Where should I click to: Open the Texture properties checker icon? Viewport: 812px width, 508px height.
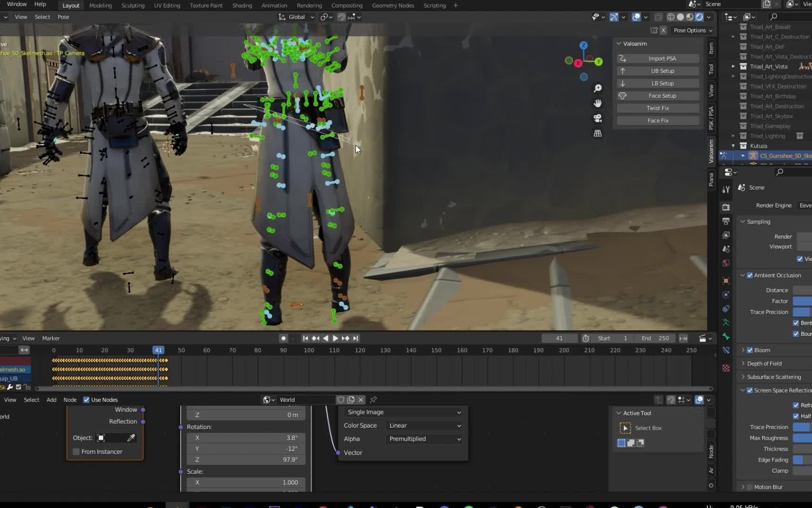(x=726, y=368)
